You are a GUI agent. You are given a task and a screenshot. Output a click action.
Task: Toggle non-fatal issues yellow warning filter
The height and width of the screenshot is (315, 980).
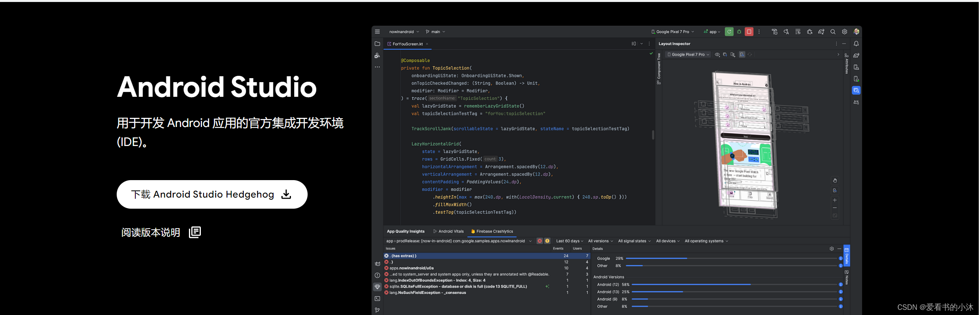click(547, 241)
